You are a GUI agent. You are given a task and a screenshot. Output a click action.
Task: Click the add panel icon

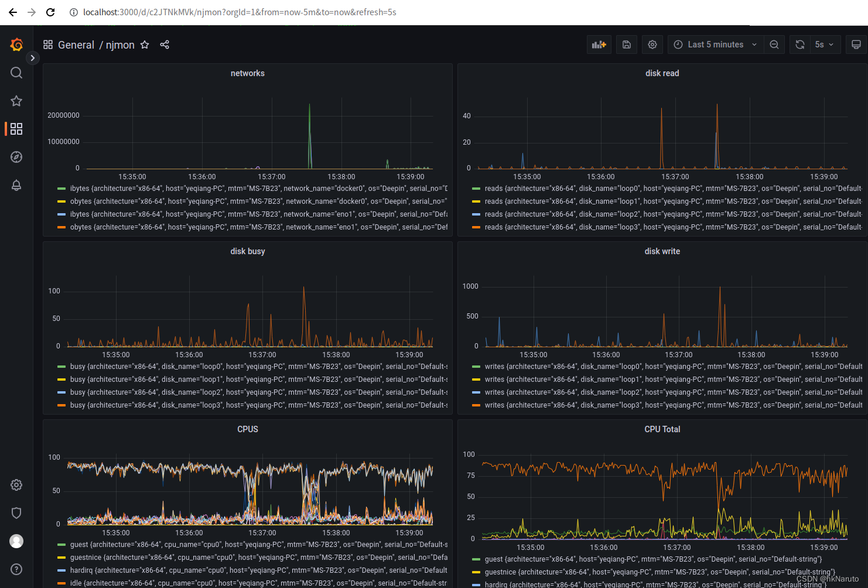[599, 44]
